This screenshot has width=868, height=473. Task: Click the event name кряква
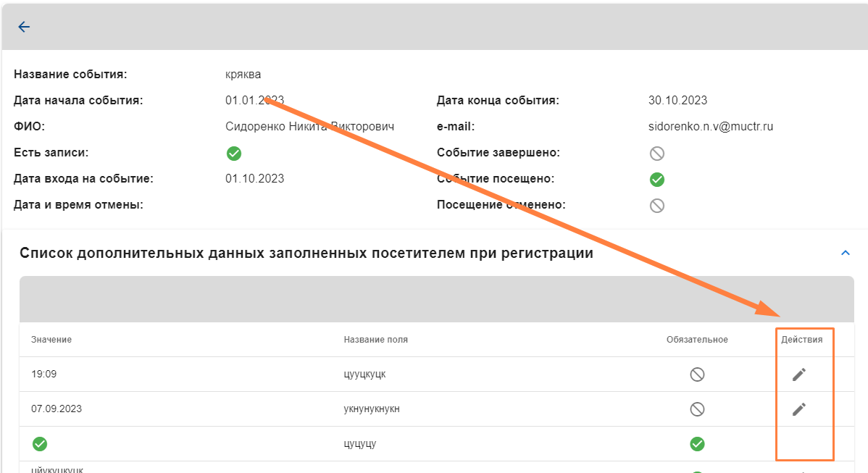click(x=243, y=75)
